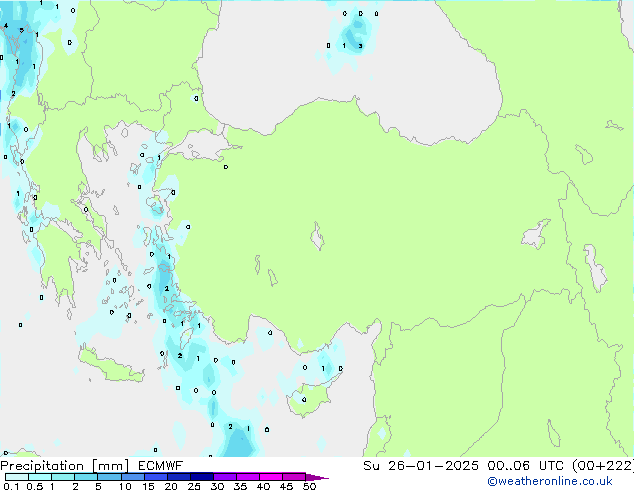Image resolution: width=634 pixels, height=490 pixels.
Task: Click the '50' legend scale label
Action: tap(309, 486)
